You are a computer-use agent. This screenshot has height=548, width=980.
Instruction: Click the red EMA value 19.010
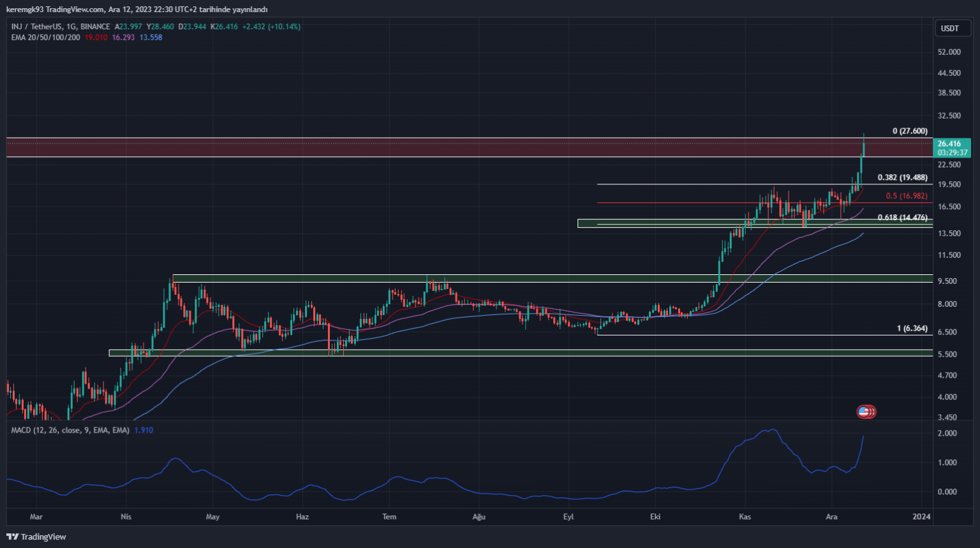point(96,38)
